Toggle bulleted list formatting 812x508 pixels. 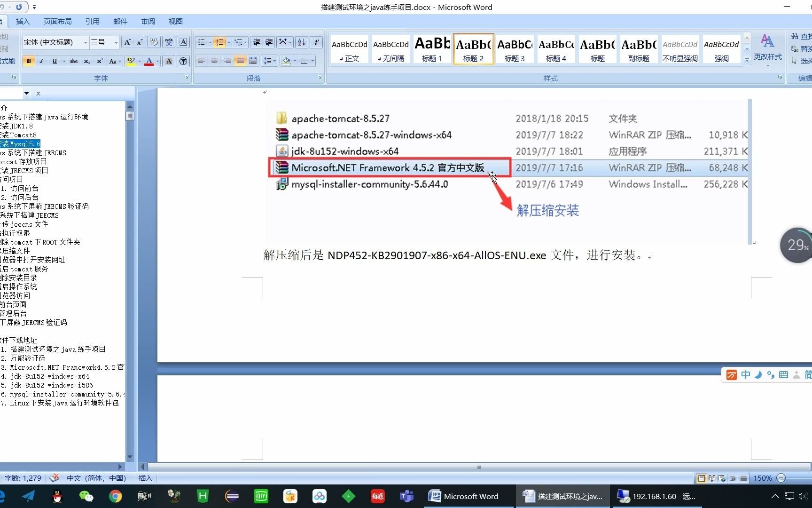(x=202, y=42)
